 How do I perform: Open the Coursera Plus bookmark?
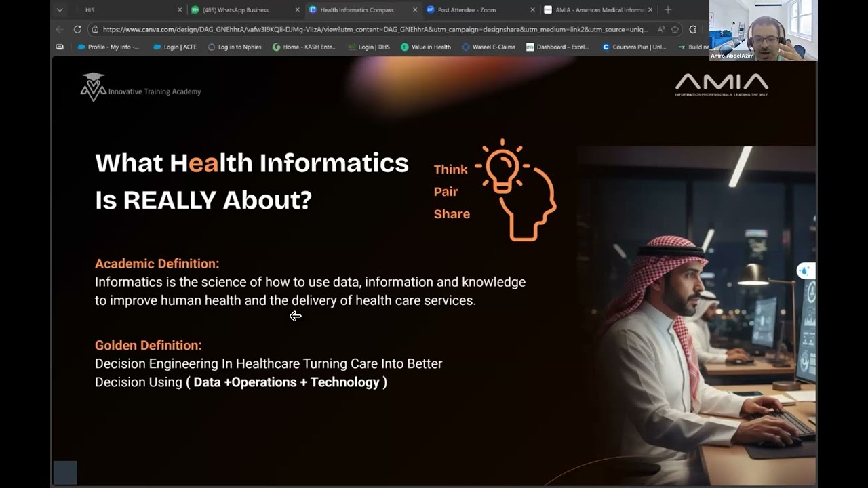pos(635,47)
